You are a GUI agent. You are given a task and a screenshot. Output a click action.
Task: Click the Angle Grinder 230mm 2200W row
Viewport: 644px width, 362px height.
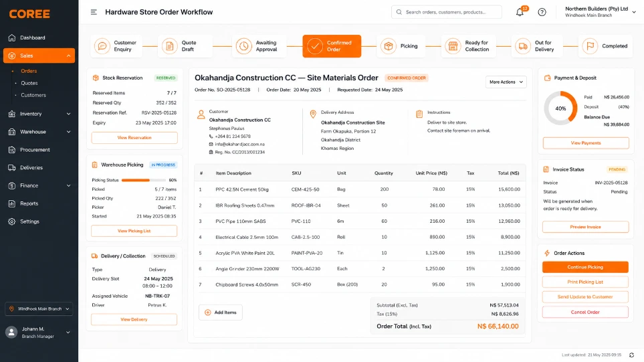click(360, 269)
